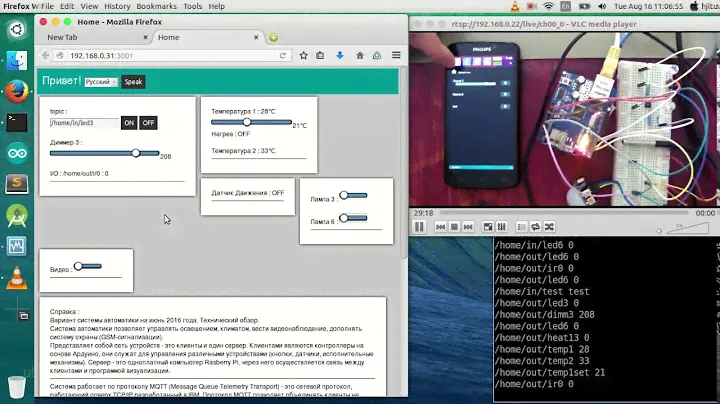Switch to the New Tab tab
The image size is (720, 404).
click(90, 37)
